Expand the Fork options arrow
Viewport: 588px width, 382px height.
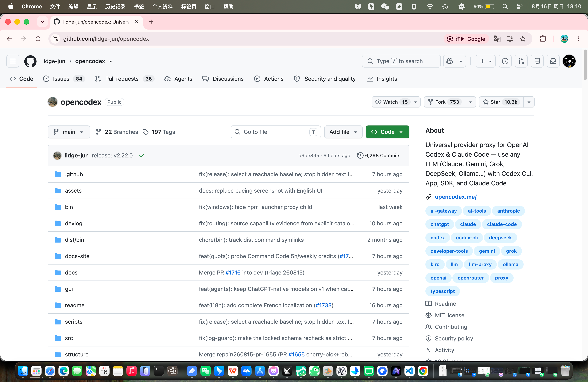[470, 102]
